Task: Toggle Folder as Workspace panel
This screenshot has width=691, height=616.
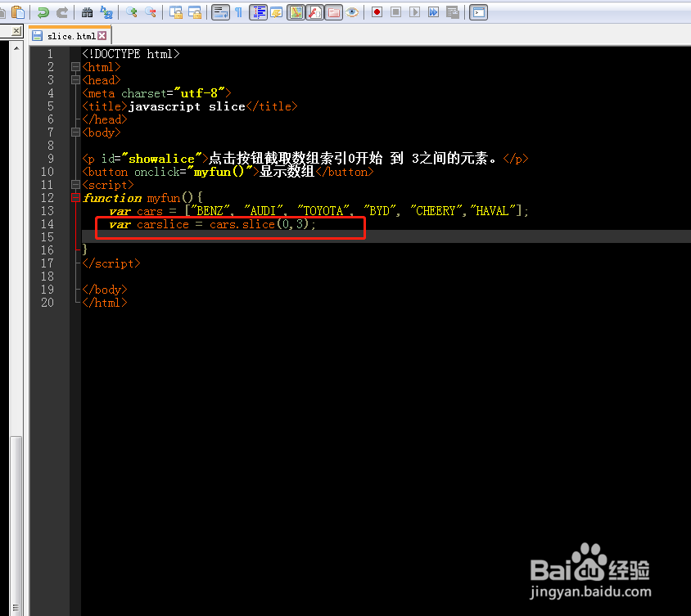Action: (x=333, y=12)
